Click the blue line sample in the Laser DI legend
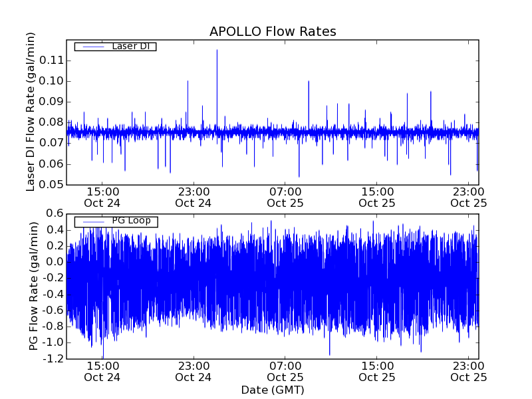The width and height of the screenshot is (532, 399). point(93,47)
